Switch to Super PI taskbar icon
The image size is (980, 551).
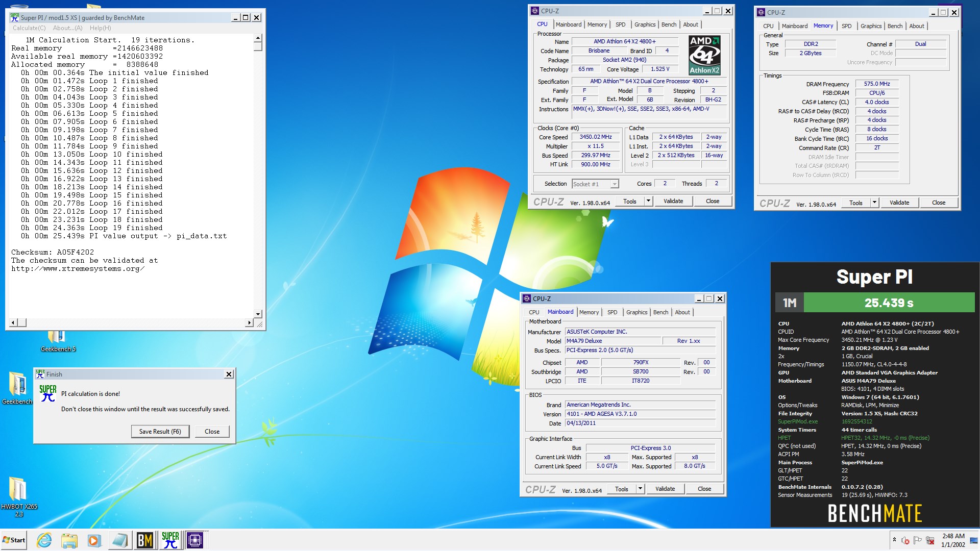tap(170, 540)
